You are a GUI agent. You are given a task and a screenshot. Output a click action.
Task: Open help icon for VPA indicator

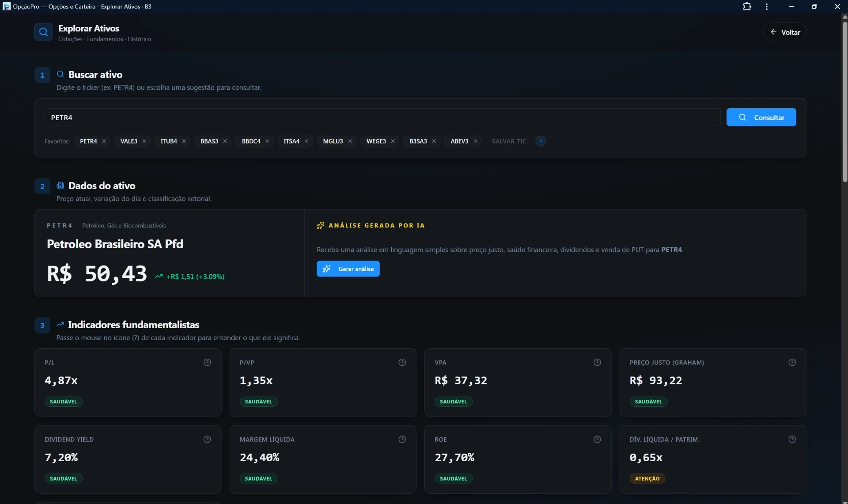tap(597, 363)
